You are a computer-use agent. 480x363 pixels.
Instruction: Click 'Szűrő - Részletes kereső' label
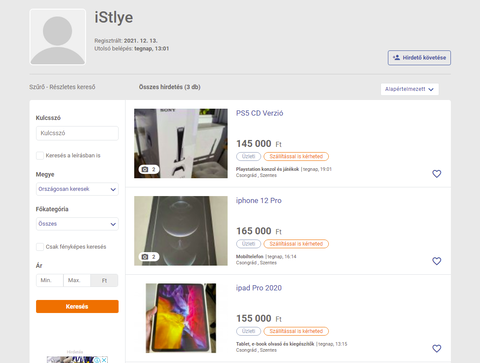coord(62,87)
